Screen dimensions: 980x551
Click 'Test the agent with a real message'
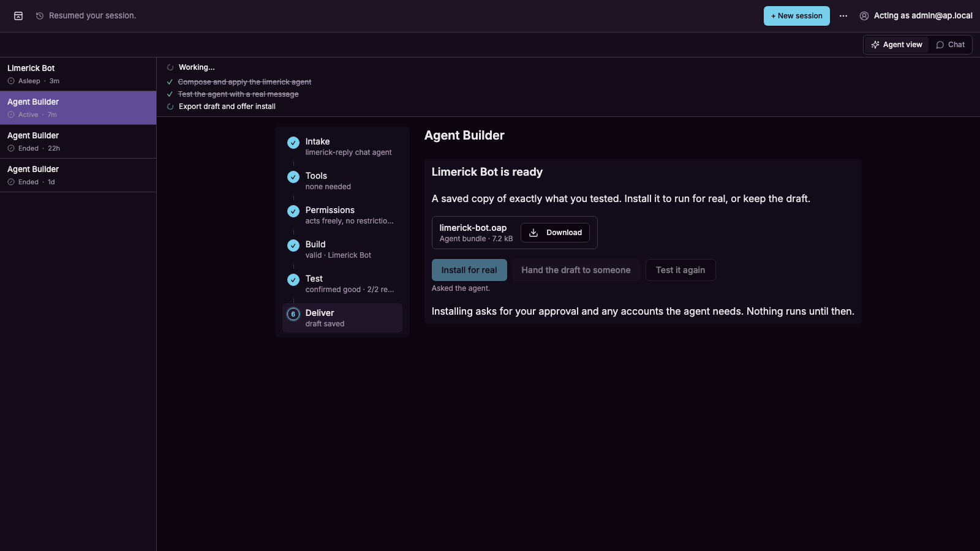238,94
